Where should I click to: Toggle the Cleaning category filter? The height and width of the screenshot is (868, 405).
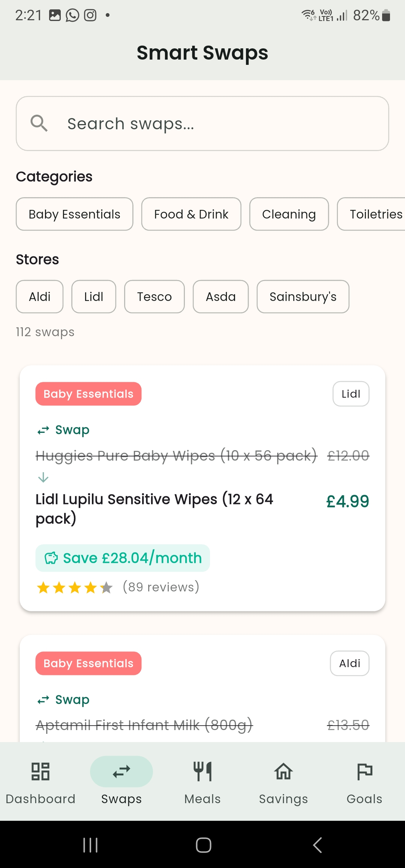point(289,214)
